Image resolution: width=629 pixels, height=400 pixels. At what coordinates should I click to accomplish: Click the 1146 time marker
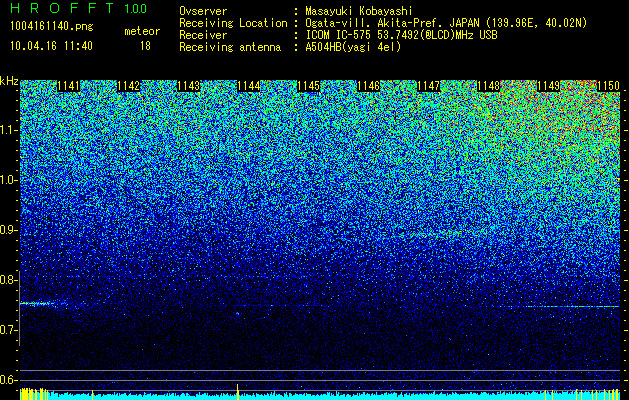(369, 86)
